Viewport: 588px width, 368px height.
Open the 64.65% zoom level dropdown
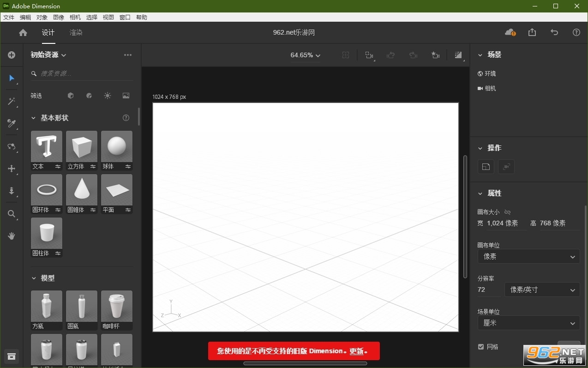coord(305,55)
